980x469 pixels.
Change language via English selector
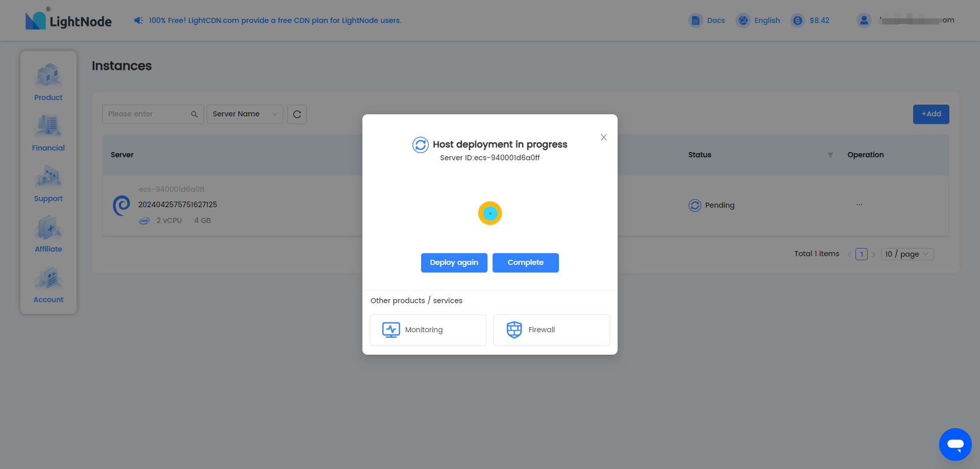767,20
